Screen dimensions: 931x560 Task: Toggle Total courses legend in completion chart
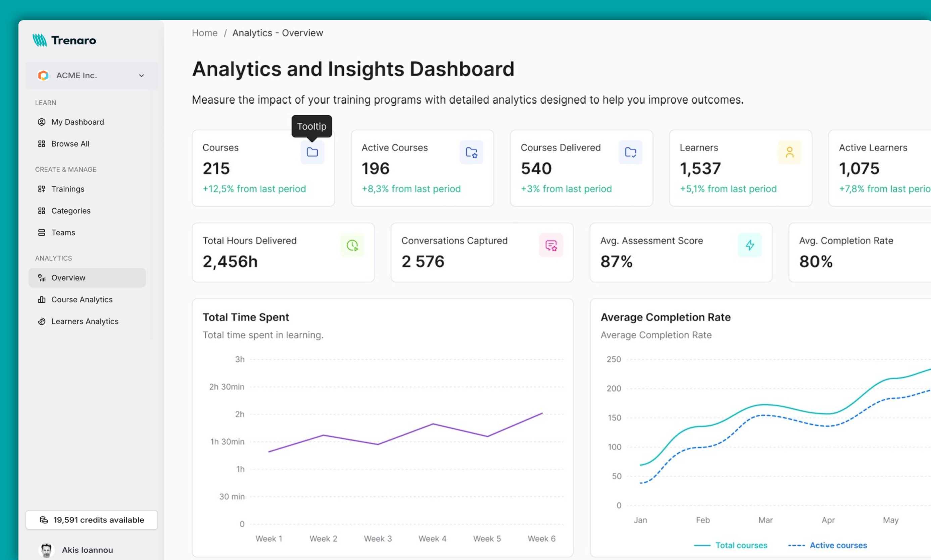coord(741,545)
